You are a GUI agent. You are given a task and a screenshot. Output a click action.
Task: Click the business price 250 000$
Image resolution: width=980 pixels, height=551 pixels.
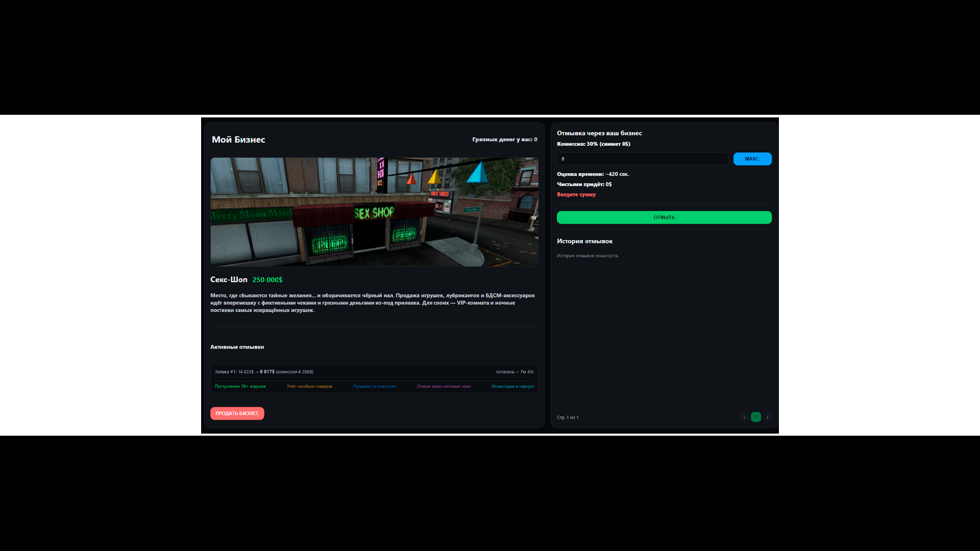click(267, 280)
